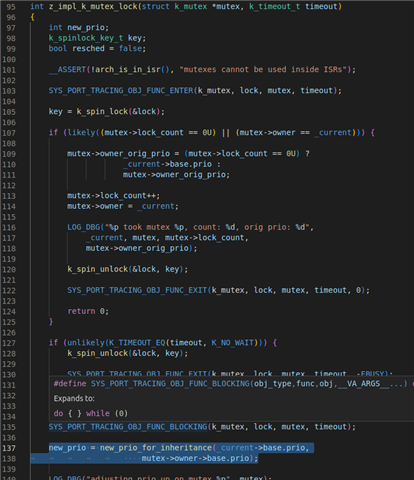Viewport: 414px width, 480px height.
Task: Click mutex->owner->base.prio on line 138
Action: pyautogui.click(x=195, y=458)
